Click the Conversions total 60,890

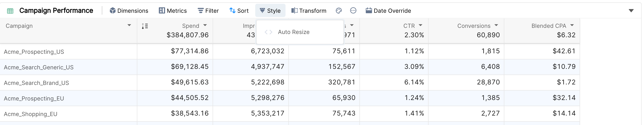tap(488, 35)
